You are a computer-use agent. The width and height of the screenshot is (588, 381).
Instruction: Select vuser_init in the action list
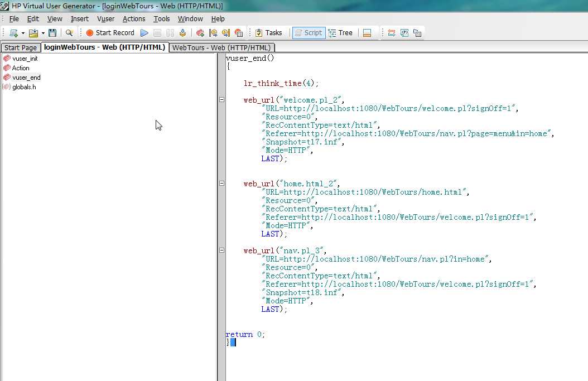pos(25,59)
